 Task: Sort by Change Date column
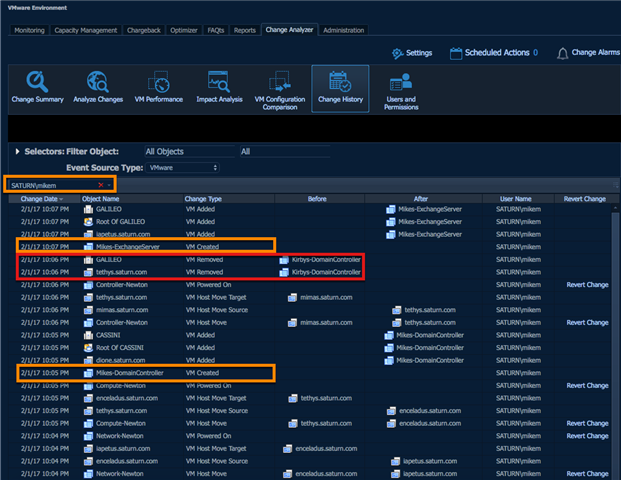(42, 199)
